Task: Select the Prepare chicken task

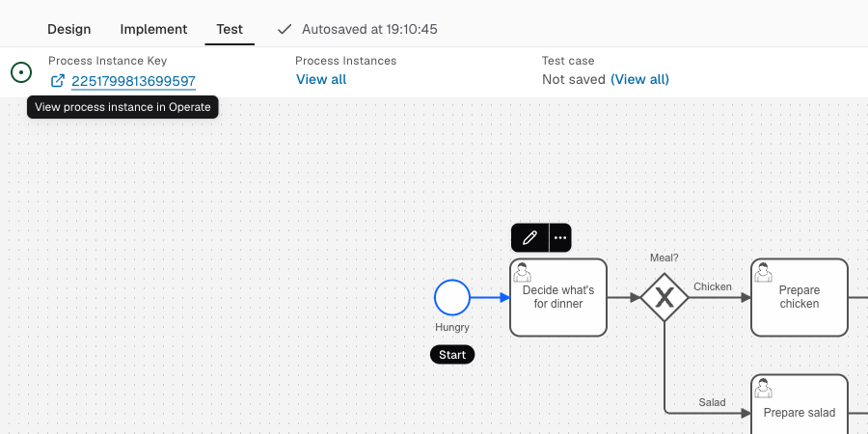Action: (x=800, y=297)
